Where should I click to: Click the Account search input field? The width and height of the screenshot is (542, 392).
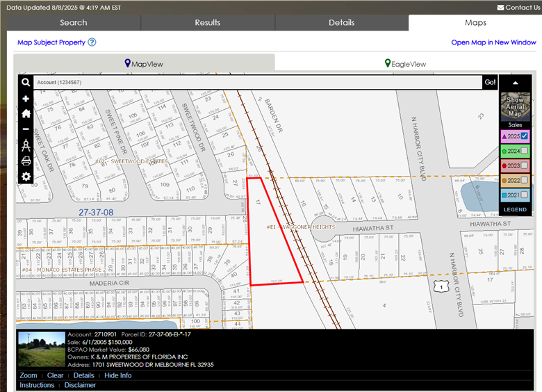coord(257,83)
